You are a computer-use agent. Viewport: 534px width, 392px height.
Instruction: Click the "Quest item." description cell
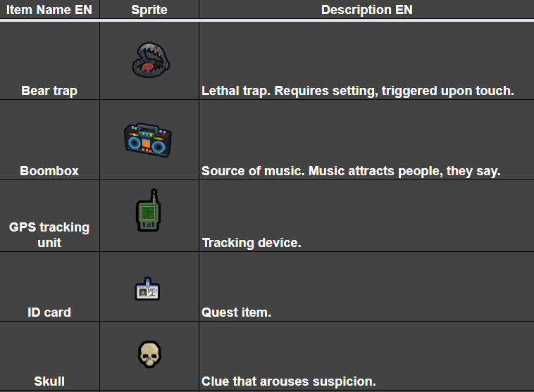coord(236,312)
